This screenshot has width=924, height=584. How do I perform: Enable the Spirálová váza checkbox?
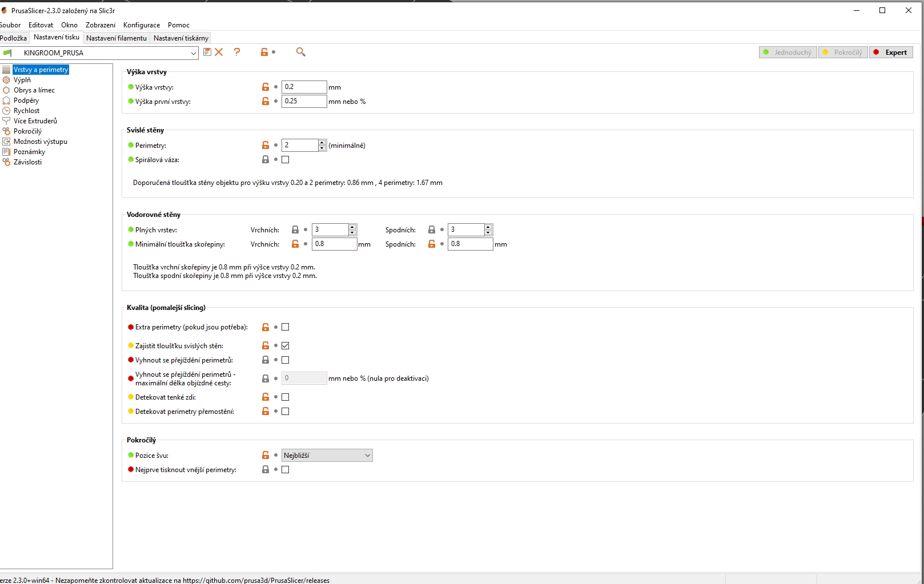(286, 160)
